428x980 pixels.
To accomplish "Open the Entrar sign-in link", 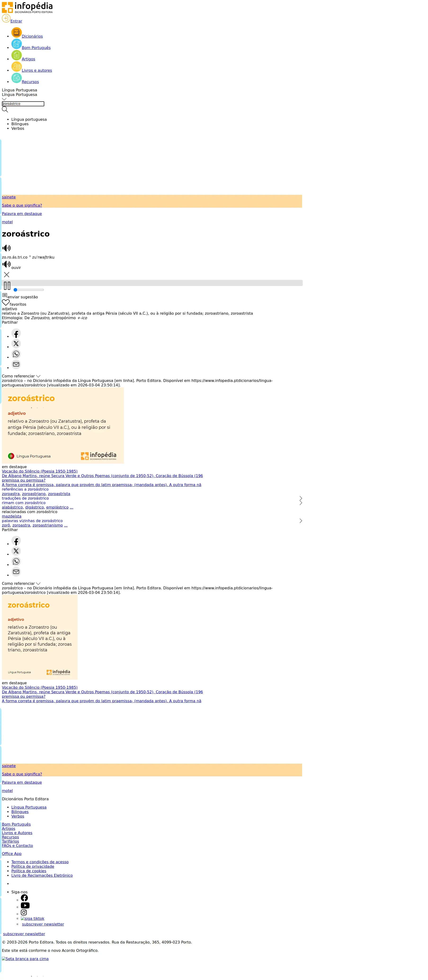I will (x=16, y=21).
